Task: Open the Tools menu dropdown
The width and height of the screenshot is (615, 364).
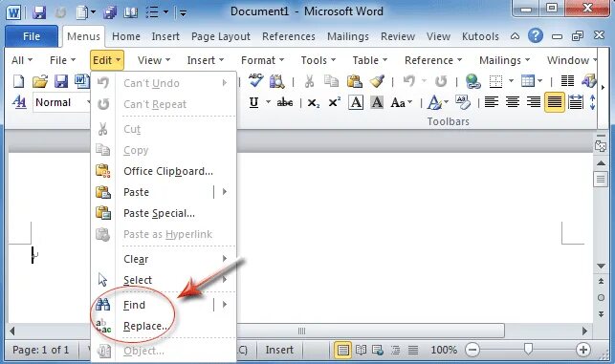Action: (318, 60)
